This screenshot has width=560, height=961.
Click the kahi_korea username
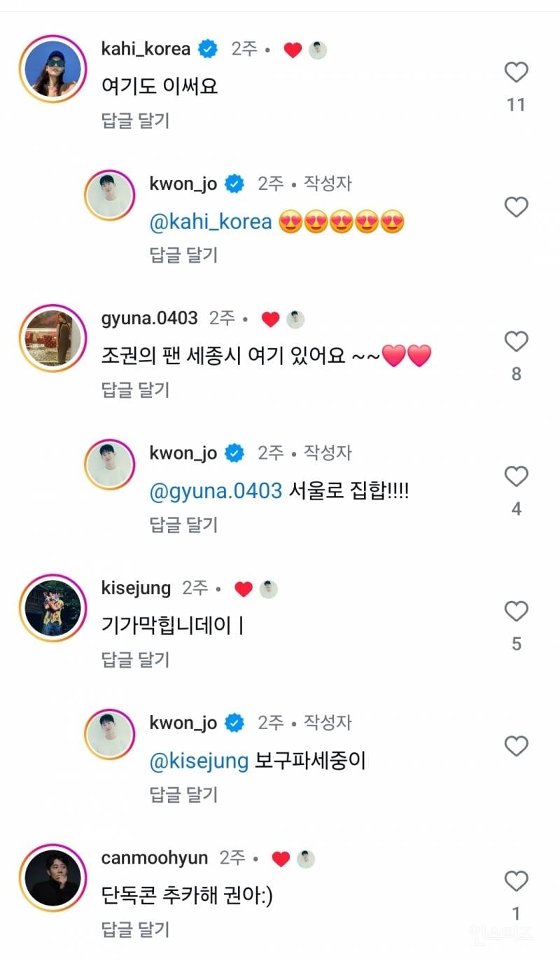coord(146,49)
